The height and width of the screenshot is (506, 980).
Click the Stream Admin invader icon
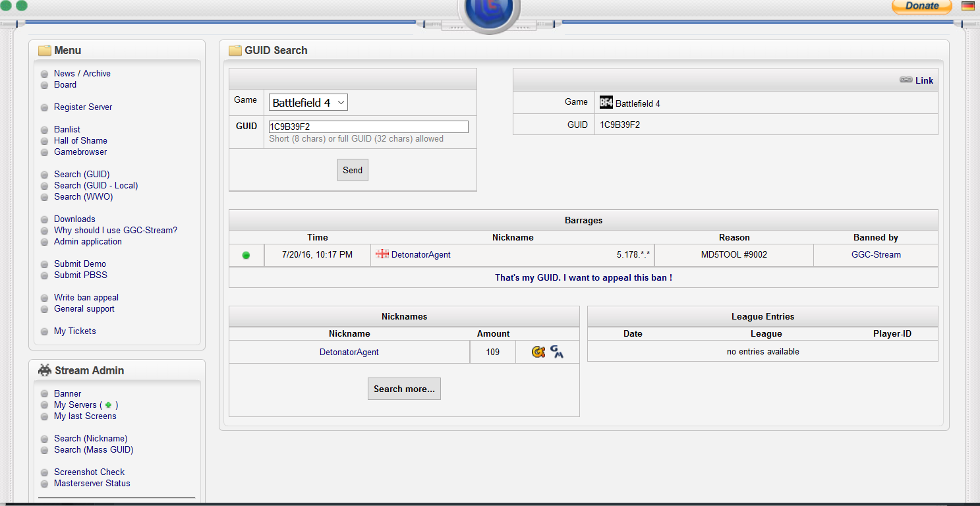click(x=45, y=370)
